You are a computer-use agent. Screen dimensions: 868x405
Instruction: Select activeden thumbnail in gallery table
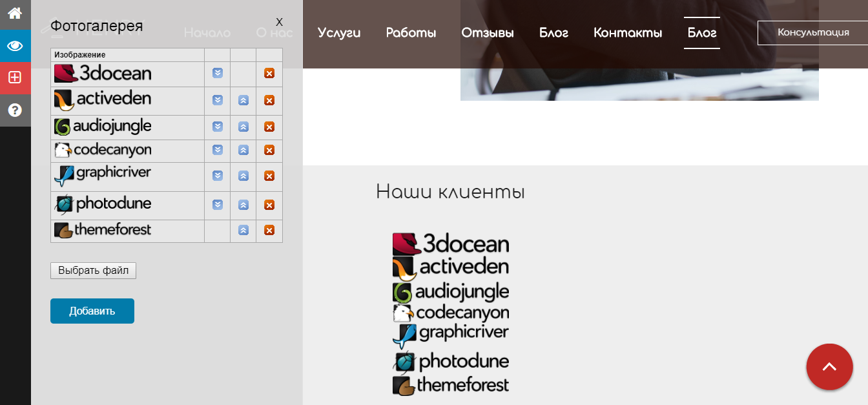click(103, 99)
